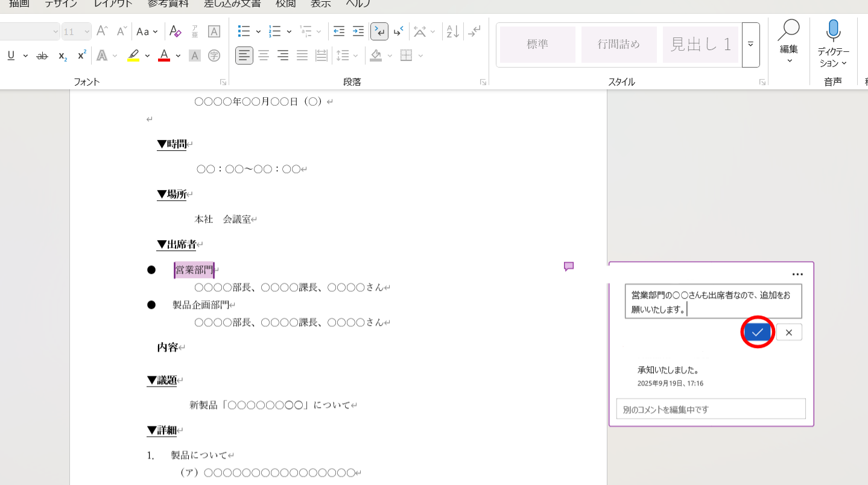The height and width of the screenshot is (485, 868).
Task: Clear all formatting with the eraser icon
Action: pos(175,31)
